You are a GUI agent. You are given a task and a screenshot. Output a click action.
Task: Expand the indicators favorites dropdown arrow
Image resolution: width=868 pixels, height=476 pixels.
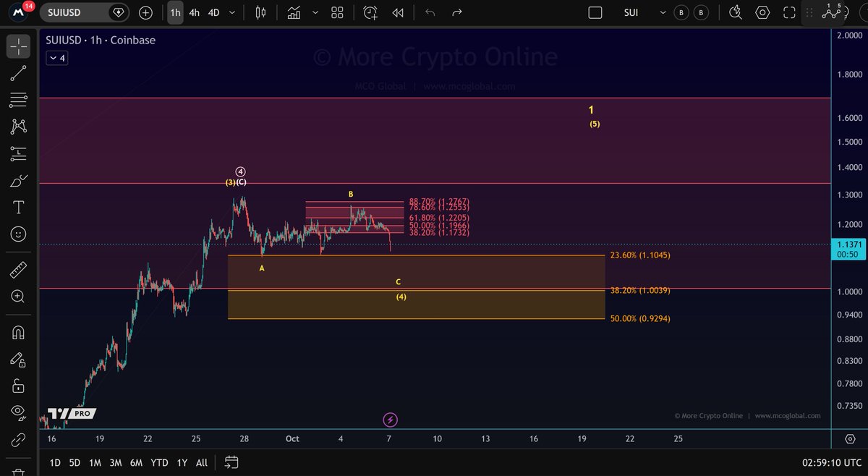click(x=315, y=12)
